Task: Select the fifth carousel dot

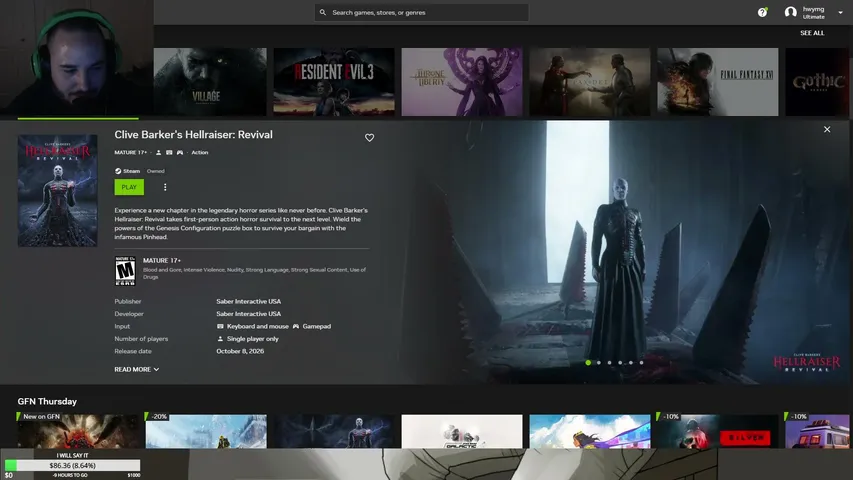Action: pos(631,362)
